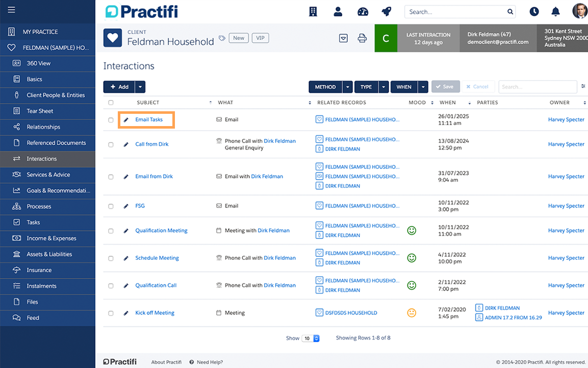Click the happy mood face for Qualification Meeting
The height and width of the screenshot is (368, 588).
412,230
